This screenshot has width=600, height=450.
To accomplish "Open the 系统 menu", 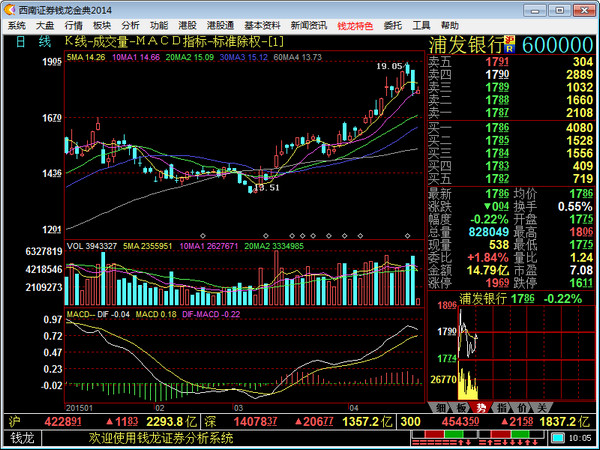I will (x=17, y=24).
